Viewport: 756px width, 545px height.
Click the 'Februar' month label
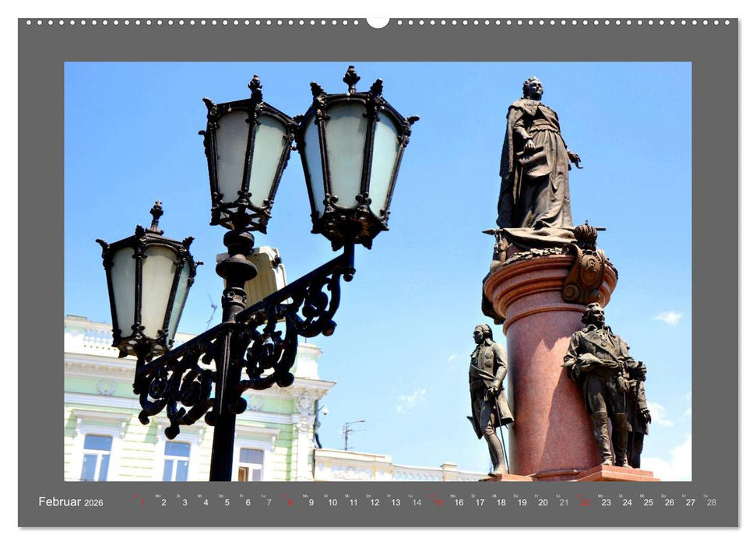click(x=59, y=502)
